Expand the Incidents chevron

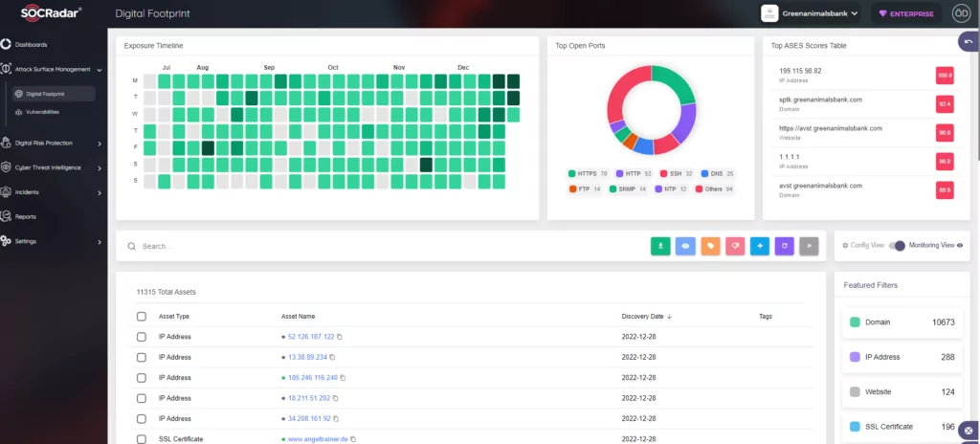coord(100,192)
